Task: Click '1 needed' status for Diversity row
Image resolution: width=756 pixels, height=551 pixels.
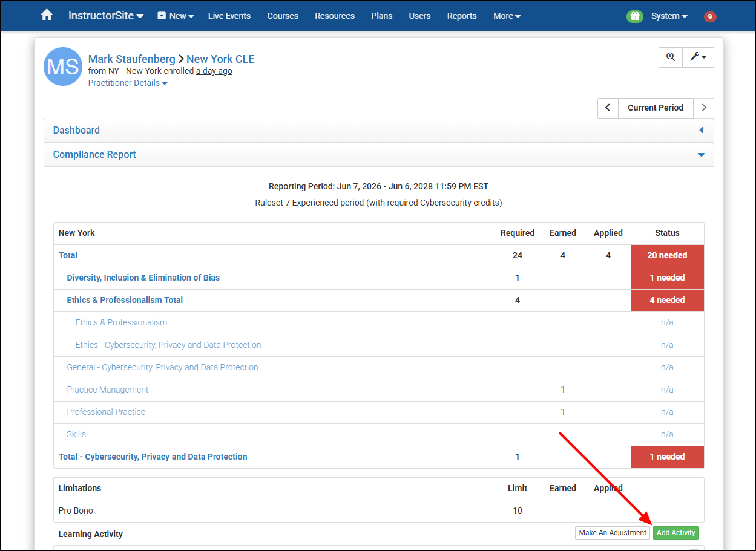Action: coord(667,278)
